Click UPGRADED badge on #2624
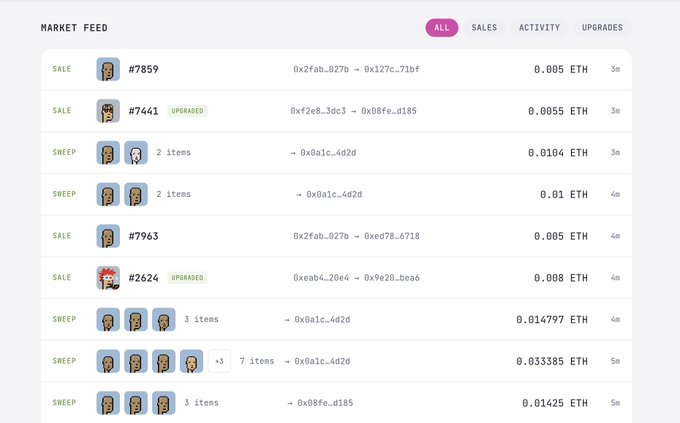680x423 pixels. pos(187,278)
